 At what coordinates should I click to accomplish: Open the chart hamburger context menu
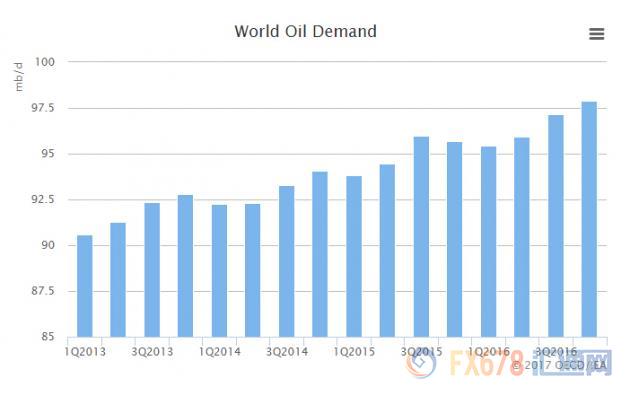597,34
